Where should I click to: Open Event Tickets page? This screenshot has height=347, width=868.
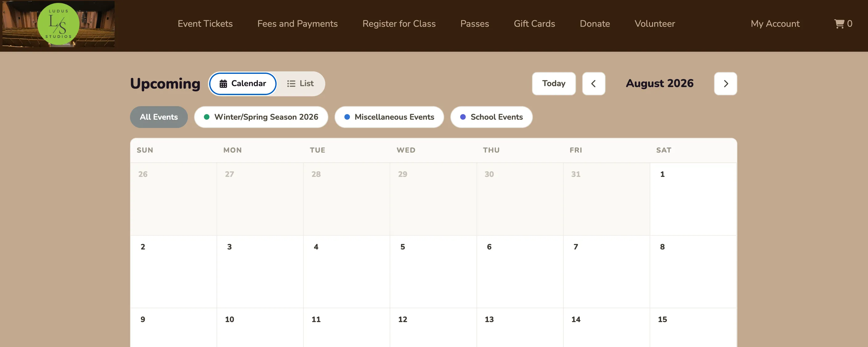(x=205, y=24)
